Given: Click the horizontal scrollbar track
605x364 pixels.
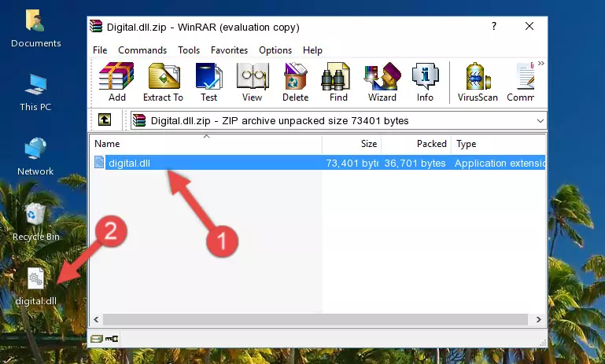Looking at the screenshot, I should tap(315, 319).
